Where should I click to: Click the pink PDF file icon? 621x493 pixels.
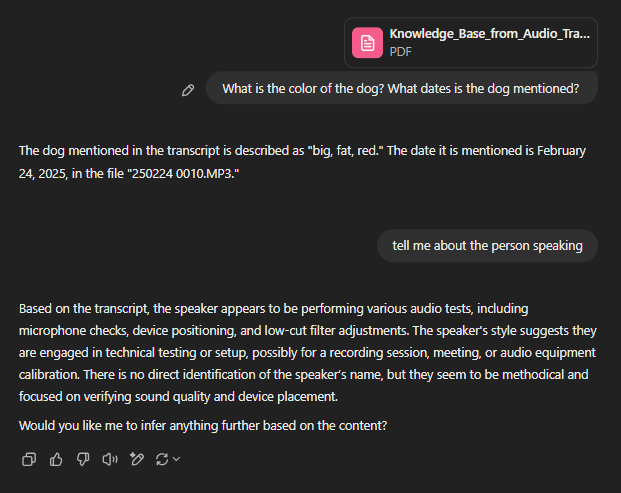[368, 43]
